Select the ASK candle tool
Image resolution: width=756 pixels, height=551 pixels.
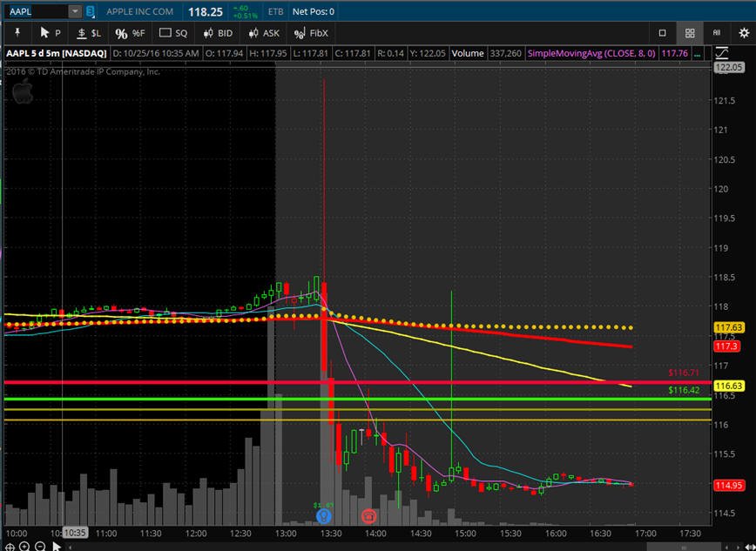tap(264, 33)
